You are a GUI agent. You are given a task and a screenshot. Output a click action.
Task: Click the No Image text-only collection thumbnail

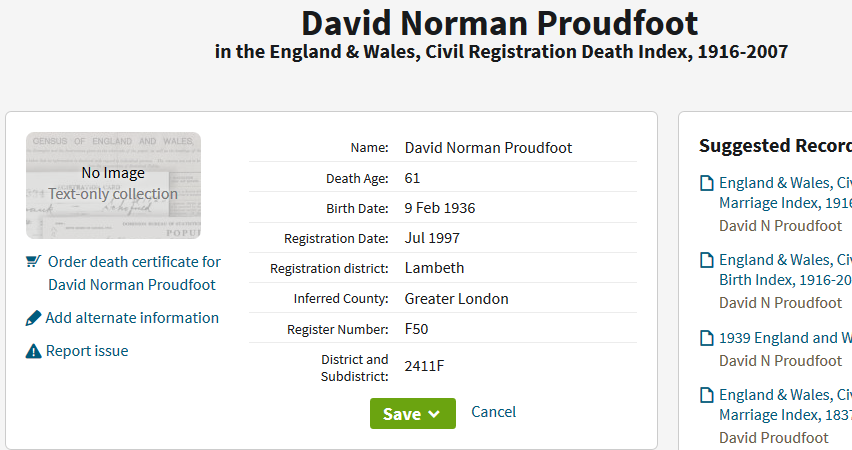coord(113,185)
